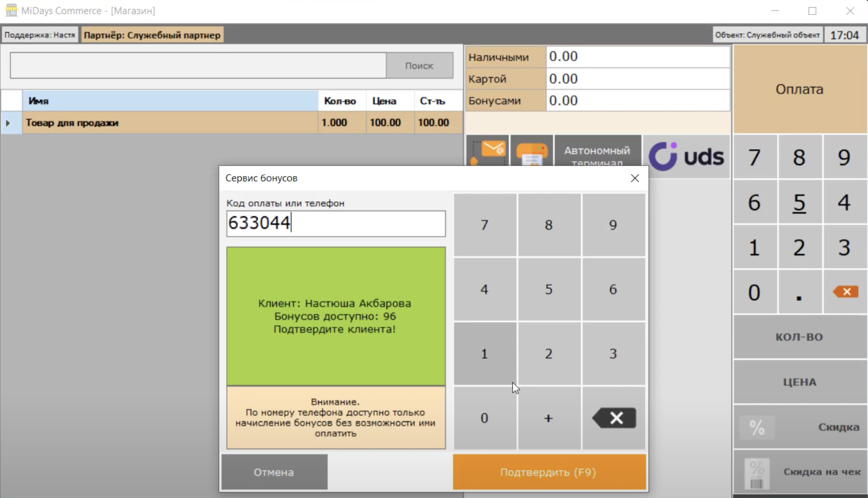Click the Партнёр: Служебный партнер label
The width and height of the screenshot is (868, 498).
[152, 35]
